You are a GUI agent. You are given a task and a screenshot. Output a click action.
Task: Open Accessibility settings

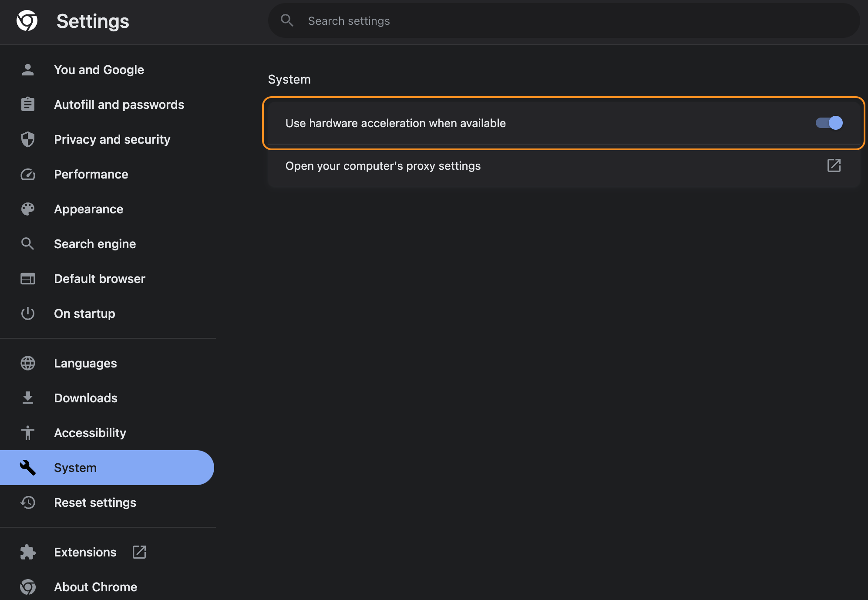point(90,433)
